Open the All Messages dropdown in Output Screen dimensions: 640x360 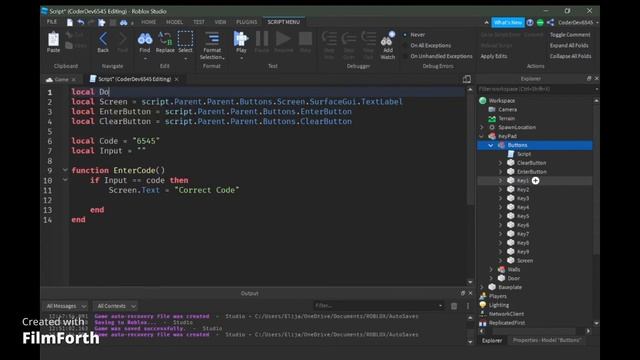[x=66, y=306]
